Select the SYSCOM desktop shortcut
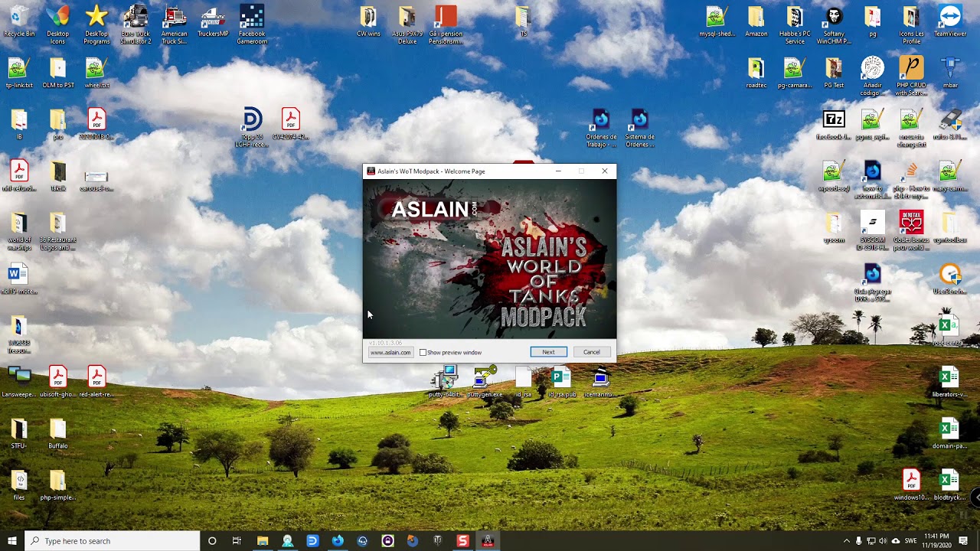Screen dimensions: 980x551 pyautogui.click(x=872, y=230)
